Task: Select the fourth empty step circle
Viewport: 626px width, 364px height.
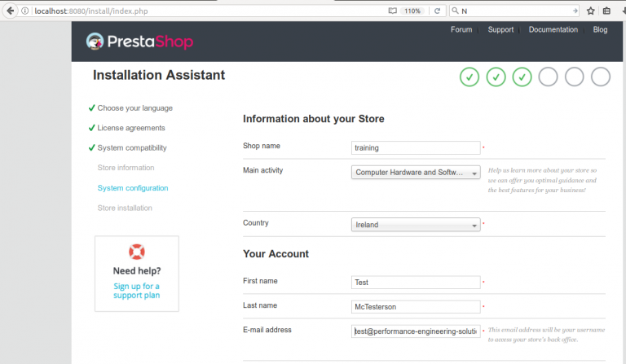Action: pyautogui.click(x=548, y=77)
